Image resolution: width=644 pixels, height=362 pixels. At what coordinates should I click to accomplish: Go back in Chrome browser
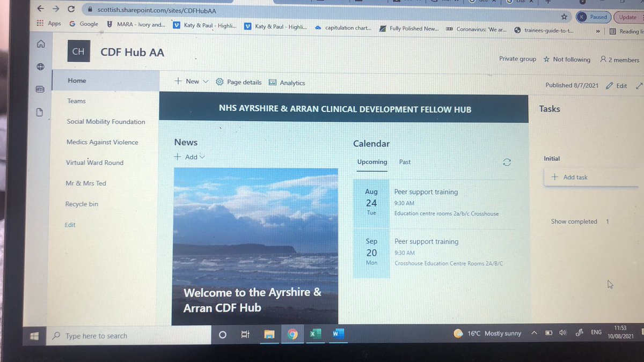[41, 9]
